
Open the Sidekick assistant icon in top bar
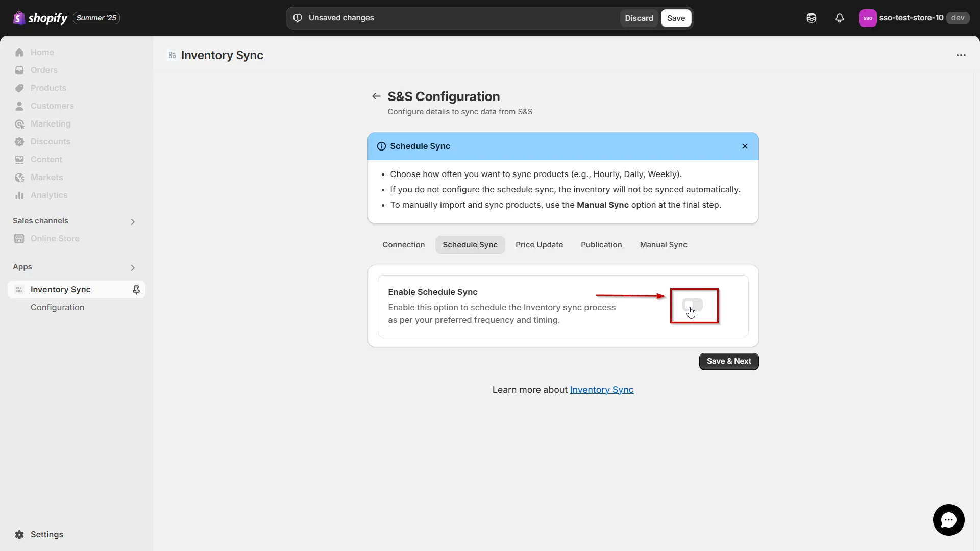coord(812,18)
